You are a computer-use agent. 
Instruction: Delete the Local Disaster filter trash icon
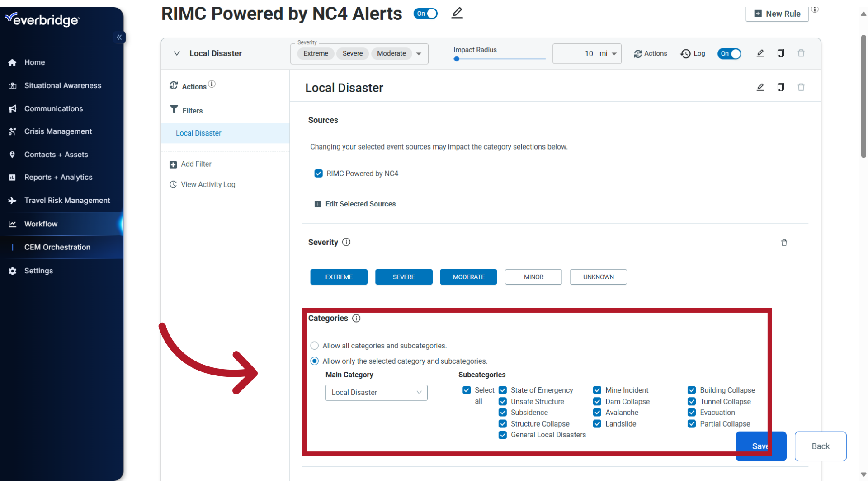coord(801,87)
